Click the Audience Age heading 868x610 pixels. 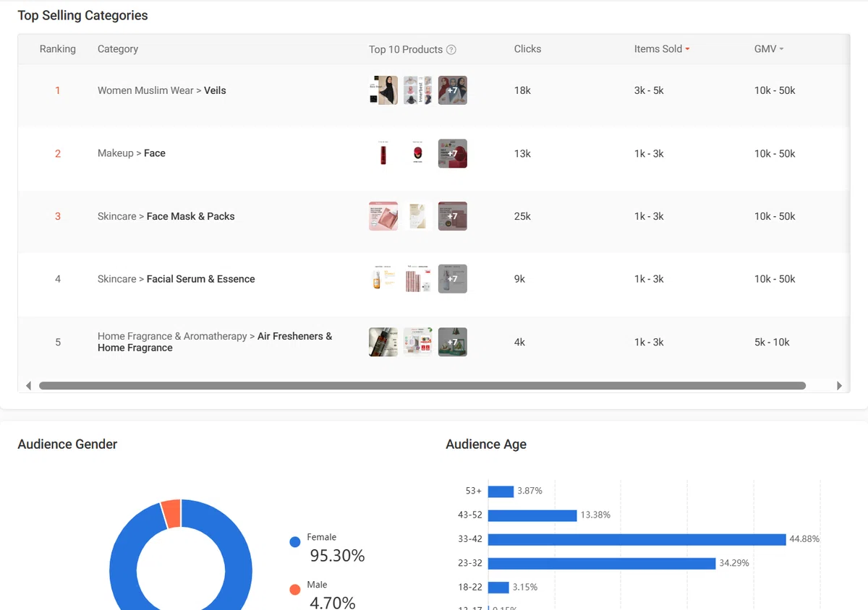pyautogui.click(x=486, y=444)
